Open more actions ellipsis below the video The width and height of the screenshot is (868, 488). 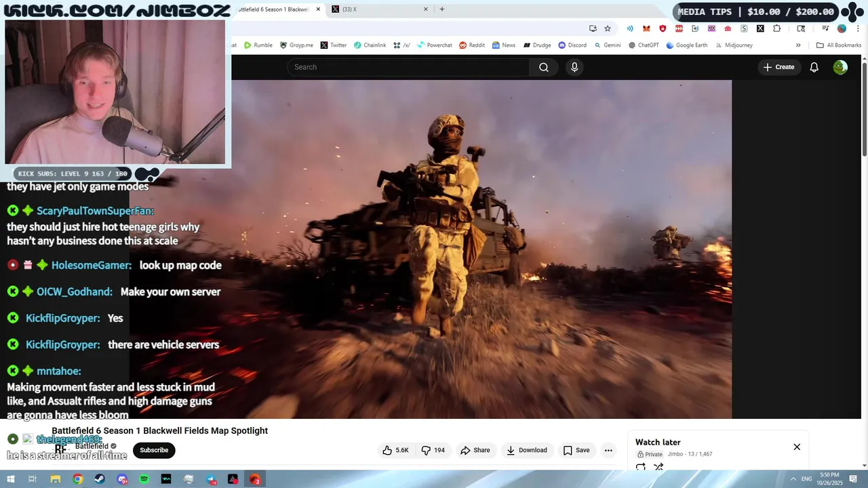608,450
